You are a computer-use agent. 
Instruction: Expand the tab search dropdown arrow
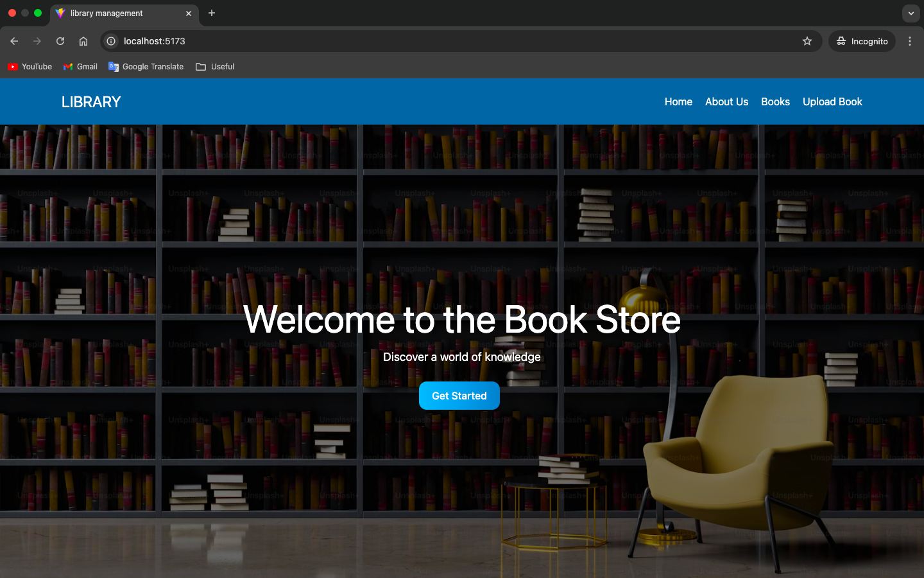(911, 13)
